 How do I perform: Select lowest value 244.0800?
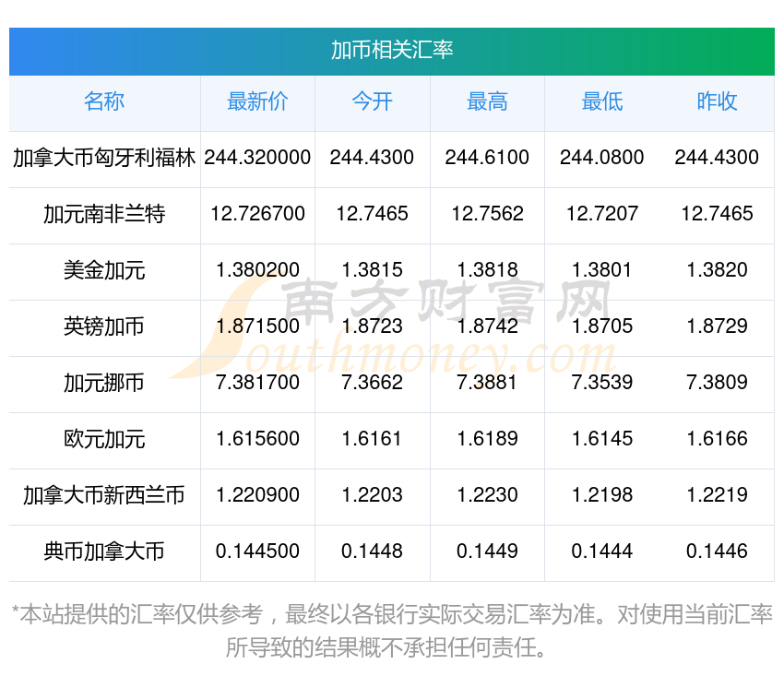coord(602,158)
